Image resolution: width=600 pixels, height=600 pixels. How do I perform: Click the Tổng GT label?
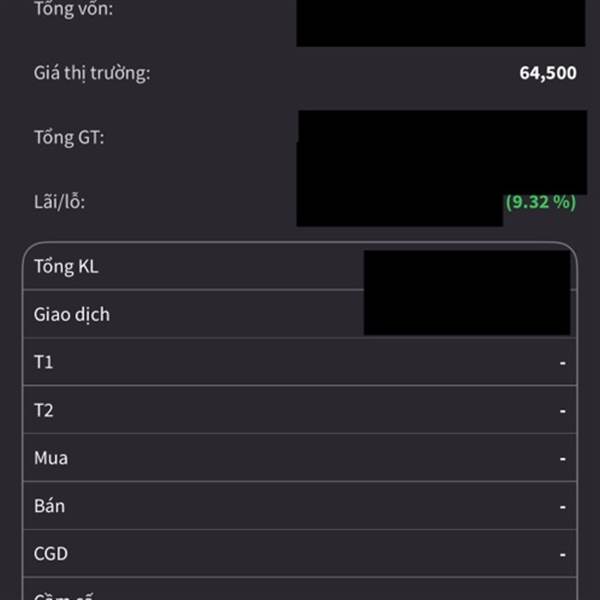click(x=69, y=137)
